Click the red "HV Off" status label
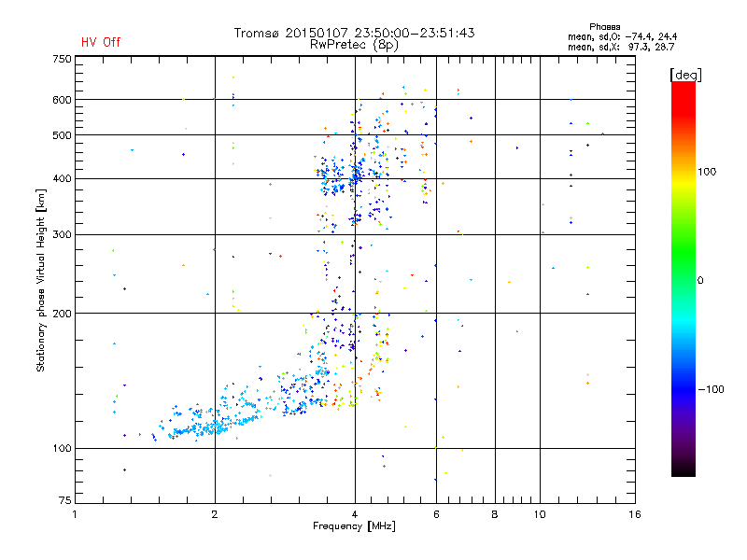 point(101,42)
